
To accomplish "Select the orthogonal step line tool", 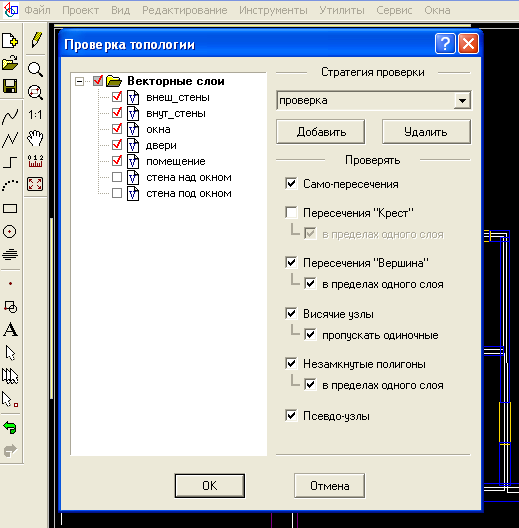I will (x=10, y=162).
